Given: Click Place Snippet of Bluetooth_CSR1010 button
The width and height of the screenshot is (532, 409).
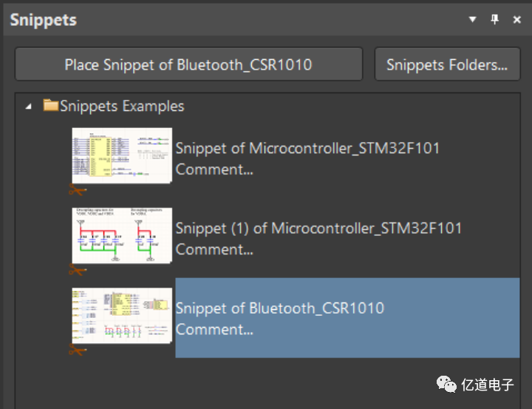Looking at the screenshot, I should click(x=188, y=64).
